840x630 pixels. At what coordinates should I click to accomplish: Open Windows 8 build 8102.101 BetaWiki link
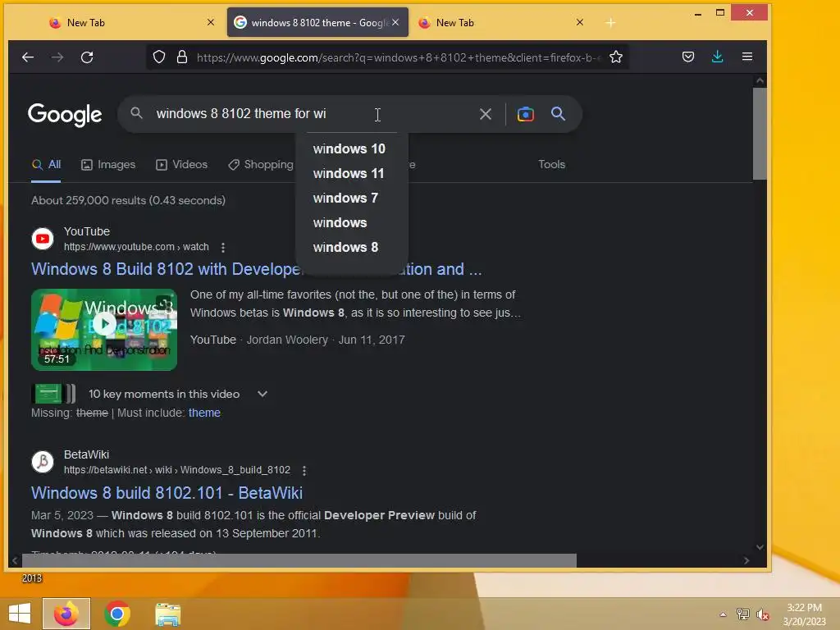[x=167, y=493]
